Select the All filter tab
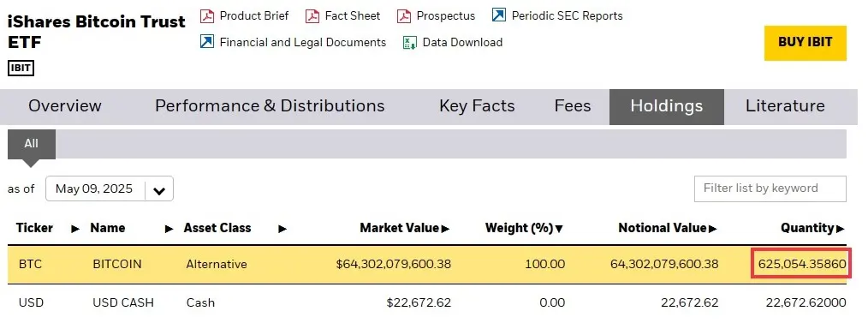This screenshot has width=868, height=323. point(31,144)
